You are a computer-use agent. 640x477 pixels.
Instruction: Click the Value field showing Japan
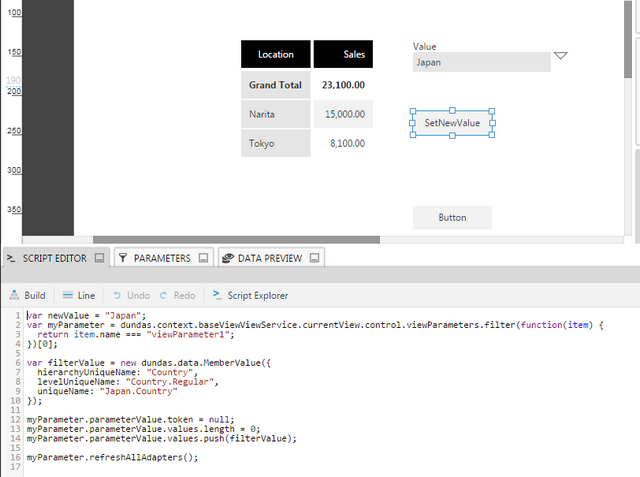tap(481, 62)
